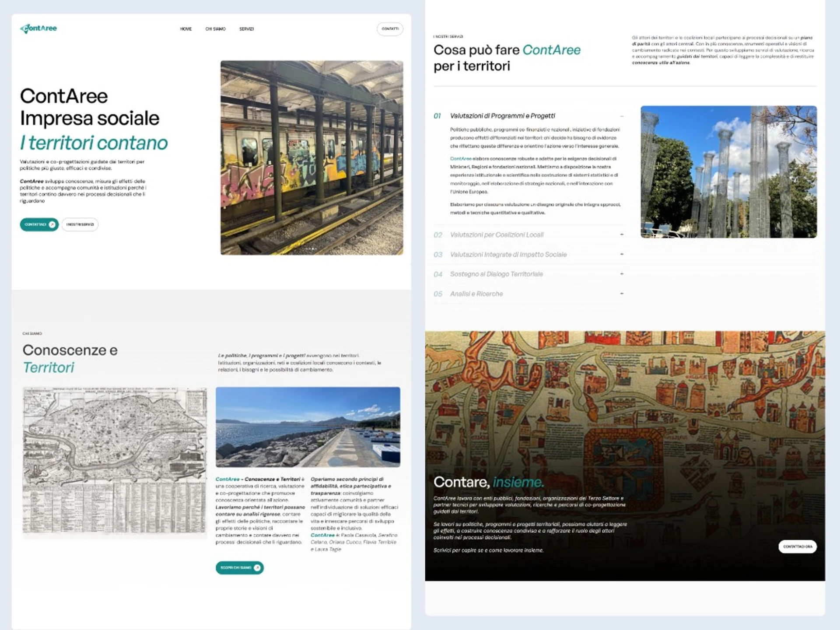This screenshot has height=630, width=840.
Task: Click the arrow icon inside CONTATTACI button
Action: coord(52,224)
